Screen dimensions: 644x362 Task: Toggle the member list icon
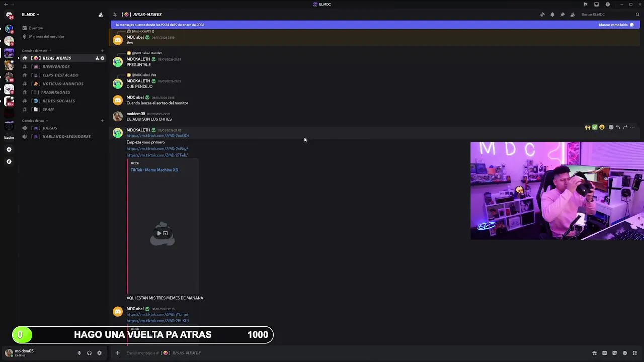point(572,15)
